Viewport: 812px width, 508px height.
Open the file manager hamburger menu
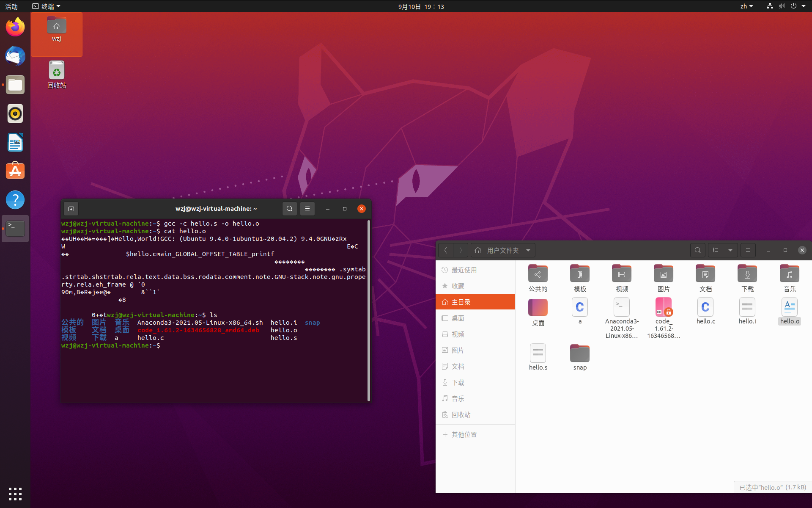[748, 250]
